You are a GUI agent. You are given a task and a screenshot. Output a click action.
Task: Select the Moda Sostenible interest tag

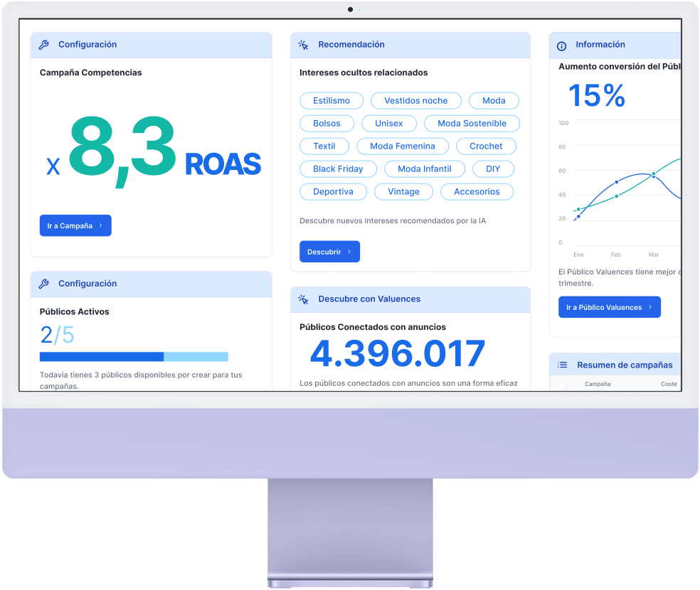pyautogui.click(x=472, y=123)
